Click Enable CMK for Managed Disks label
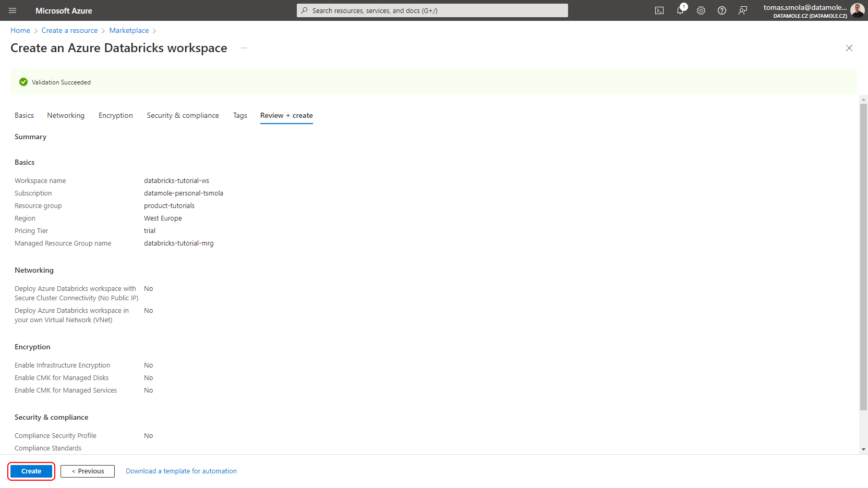868x488 pixels. pyautogui.click(x=62, y=377)
